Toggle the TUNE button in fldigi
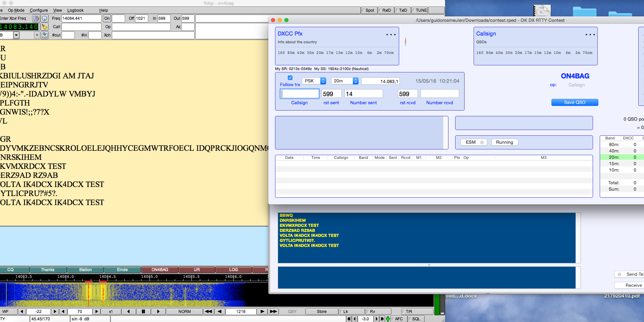Screen dimensions: 644x322 pos(420,10)
